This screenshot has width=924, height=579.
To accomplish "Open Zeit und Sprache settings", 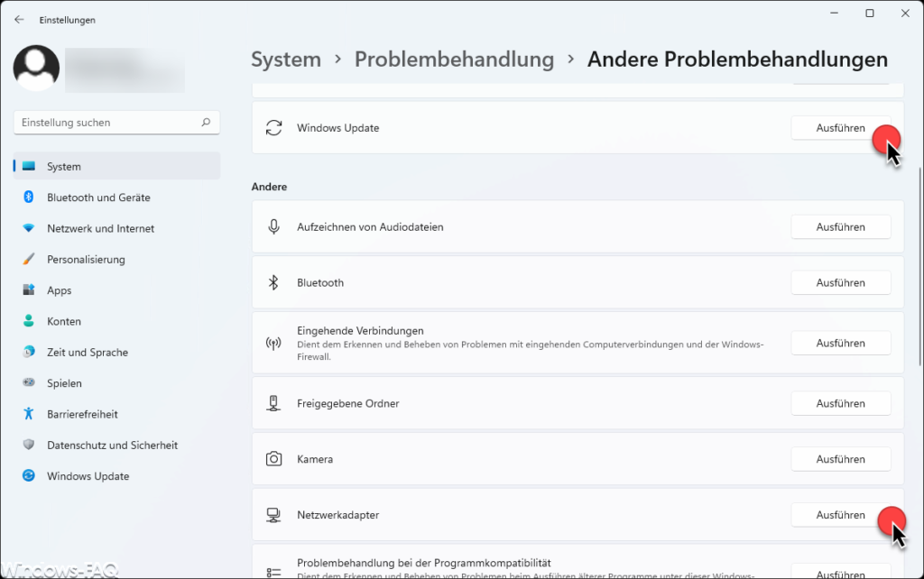I will click(116, 353).
